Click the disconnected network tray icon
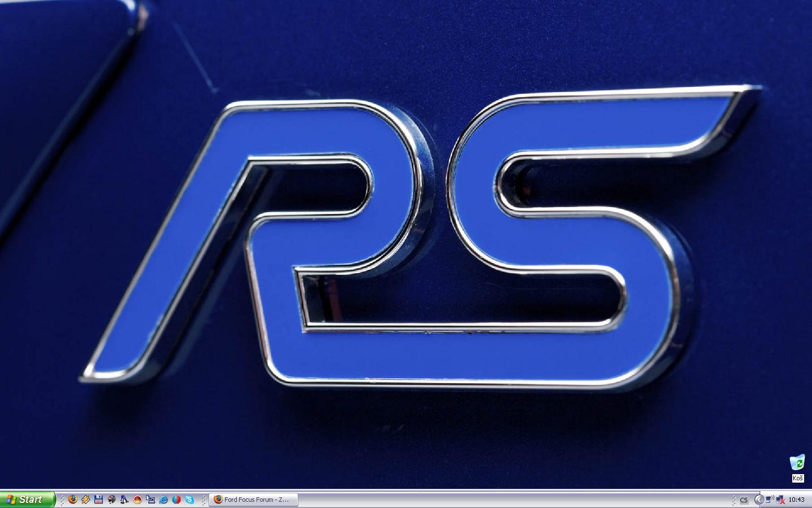The height and width of the screenshot is (508, 812). tap(780, 500)
